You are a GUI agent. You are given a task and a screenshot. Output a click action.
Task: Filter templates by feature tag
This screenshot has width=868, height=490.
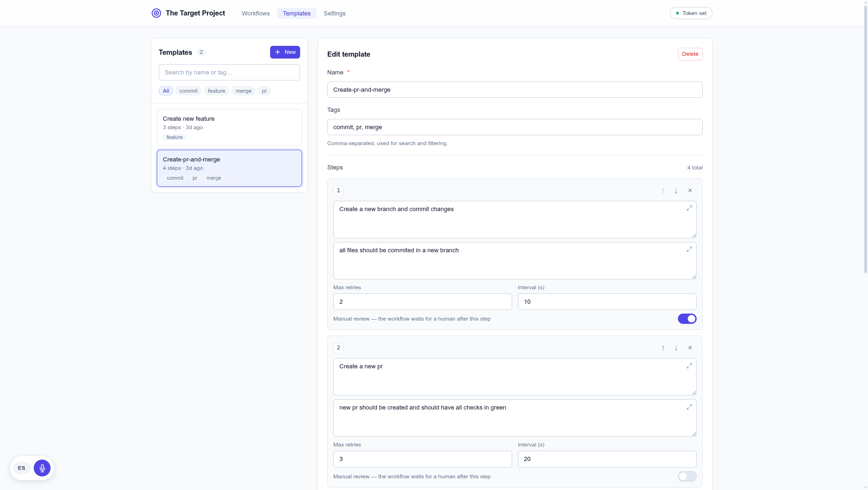tap(217, 91)
